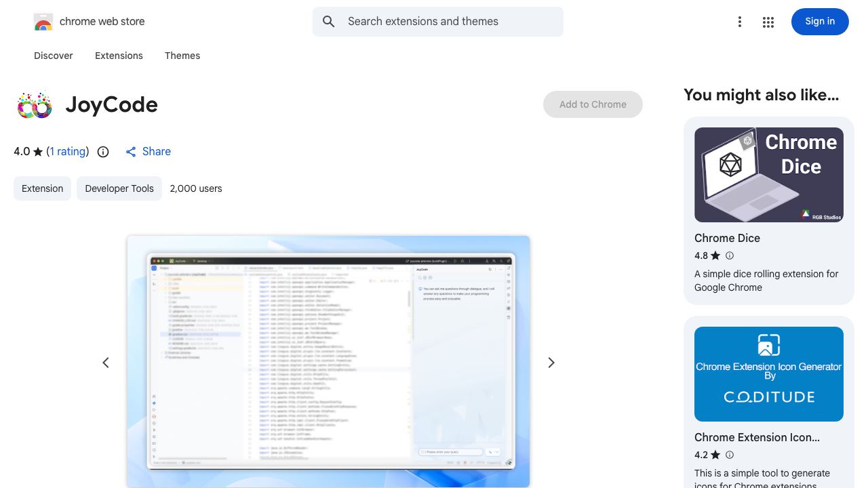Select the Developer Tools category chip
The image size is (868, 488).
[119, 188]
